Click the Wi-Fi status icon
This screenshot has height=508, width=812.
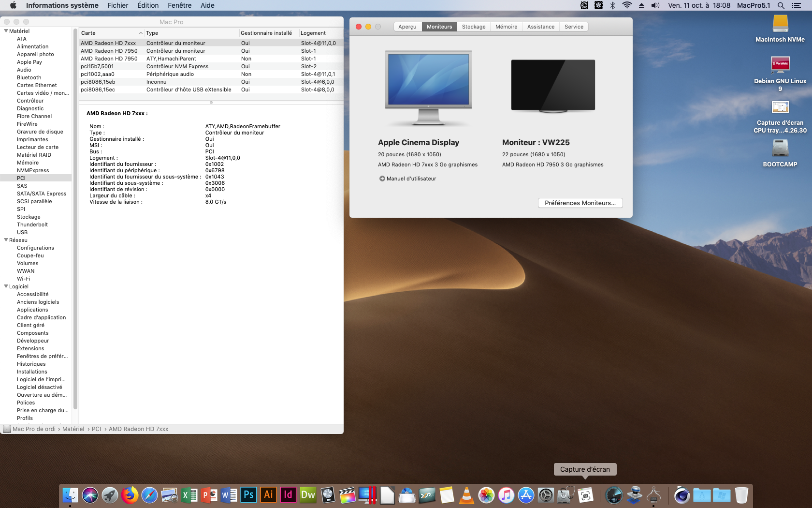tap(627, 5)
